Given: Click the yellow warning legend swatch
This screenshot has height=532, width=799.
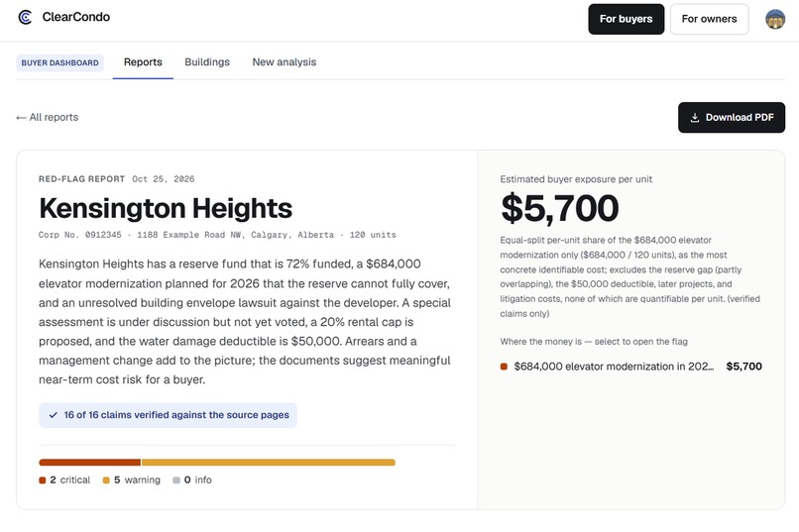Looking at the screenshot, I should [x=106, y=480].
